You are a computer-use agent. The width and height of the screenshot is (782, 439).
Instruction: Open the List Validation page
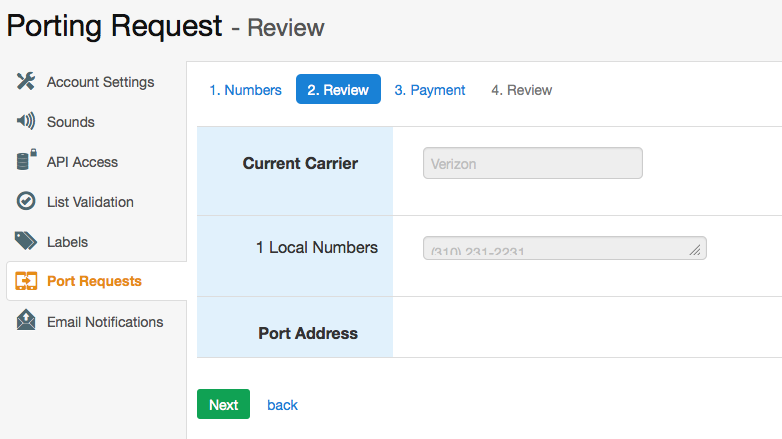(90, 202)
